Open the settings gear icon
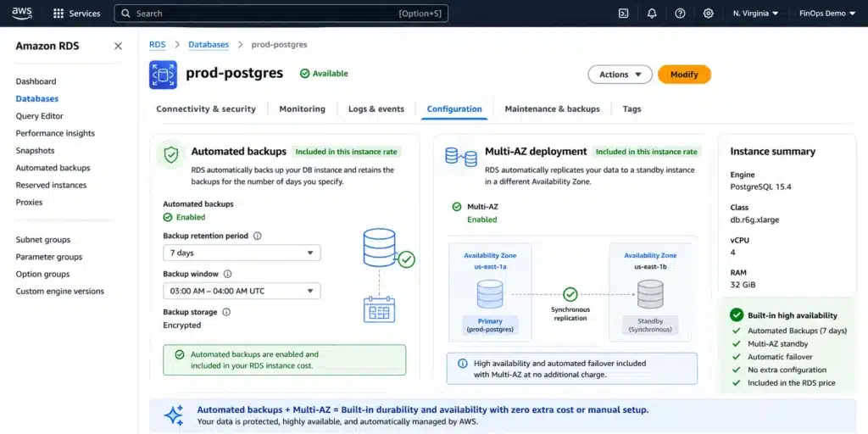868x434 pixels. click(x=708, y=14)
